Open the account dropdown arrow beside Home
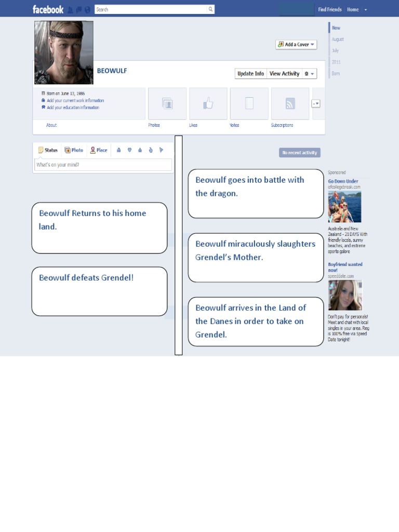Image resolution: width=399 pixels, height=532 pixels. [365, 10]
